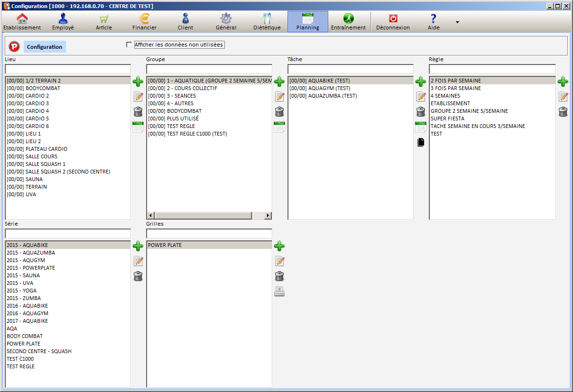Image resolution: width=573 pixels, height=392 pixels.
Task: Click right arrow of Groupe horizontal scrollbar
Action: pyautogui.click(x=268, y=216)
